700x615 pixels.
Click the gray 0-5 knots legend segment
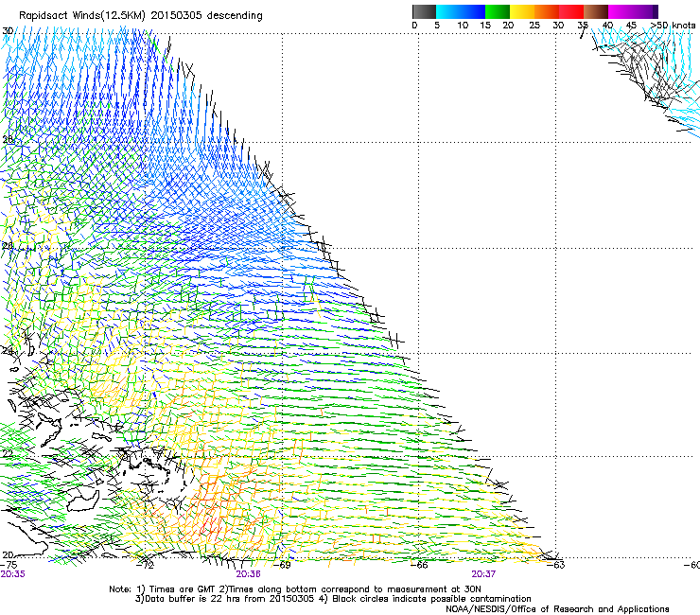click(x=424, y=11)
